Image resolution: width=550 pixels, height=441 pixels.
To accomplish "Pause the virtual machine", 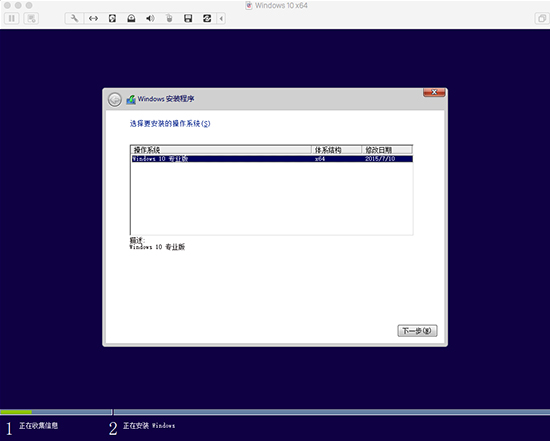I will point(12,18).
